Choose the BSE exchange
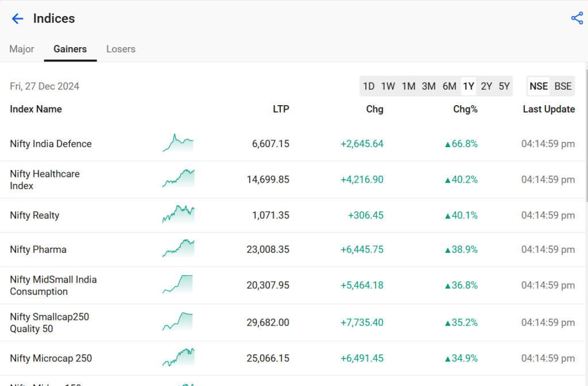Viewport: 588px width, 386px height. [x=563, y=86]
